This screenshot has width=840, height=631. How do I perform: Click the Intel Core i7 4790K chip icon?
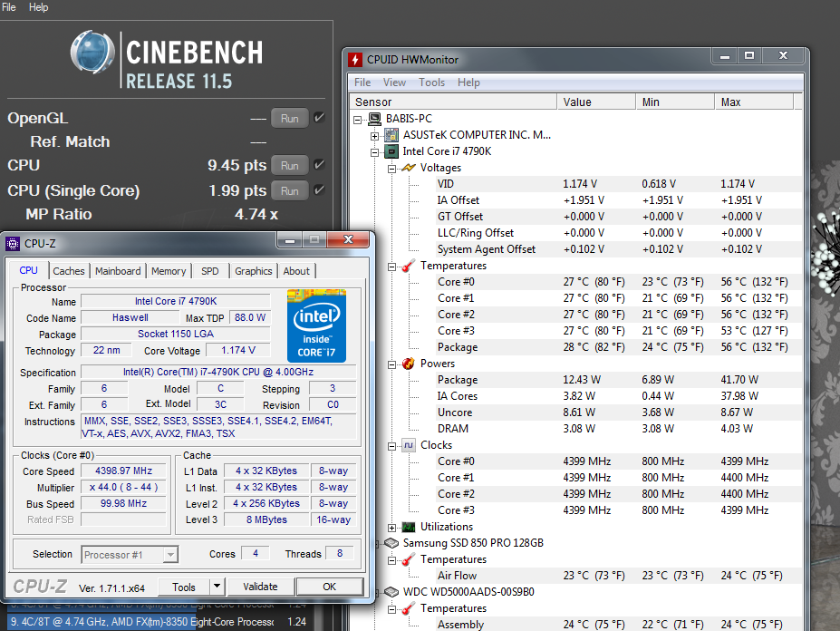coord(391,151)
